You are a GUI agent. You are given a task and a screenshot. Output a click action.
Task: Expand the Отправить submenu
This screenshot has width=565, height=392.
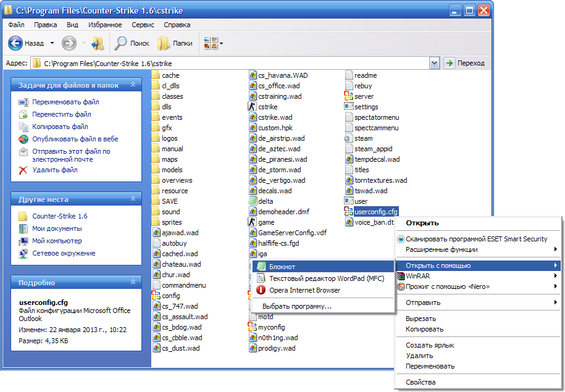[478, 302]
